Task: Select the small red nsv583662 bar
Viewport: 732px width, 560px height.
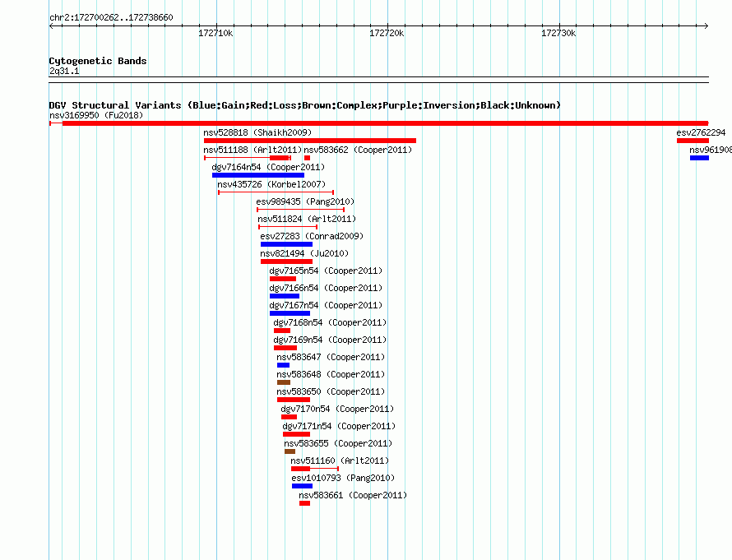Action: coord(307,158)
